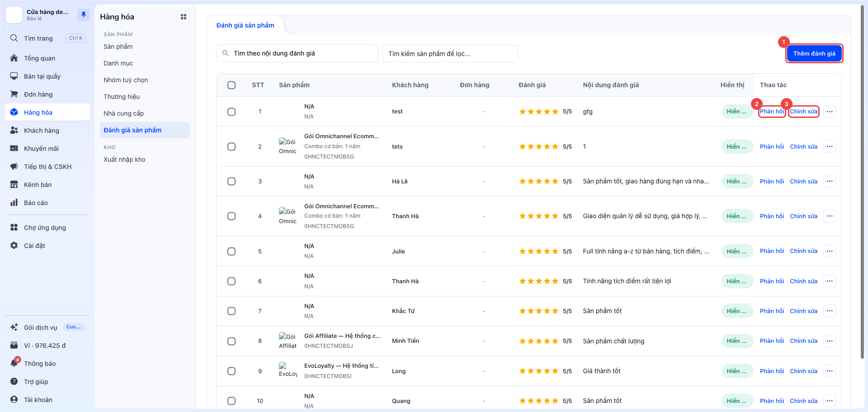This screenshot has width=868, height=412.
Task: Open product filter dropdown 'Tìm kiếm sản phẩm để lọc'
Action: point(450,54)
